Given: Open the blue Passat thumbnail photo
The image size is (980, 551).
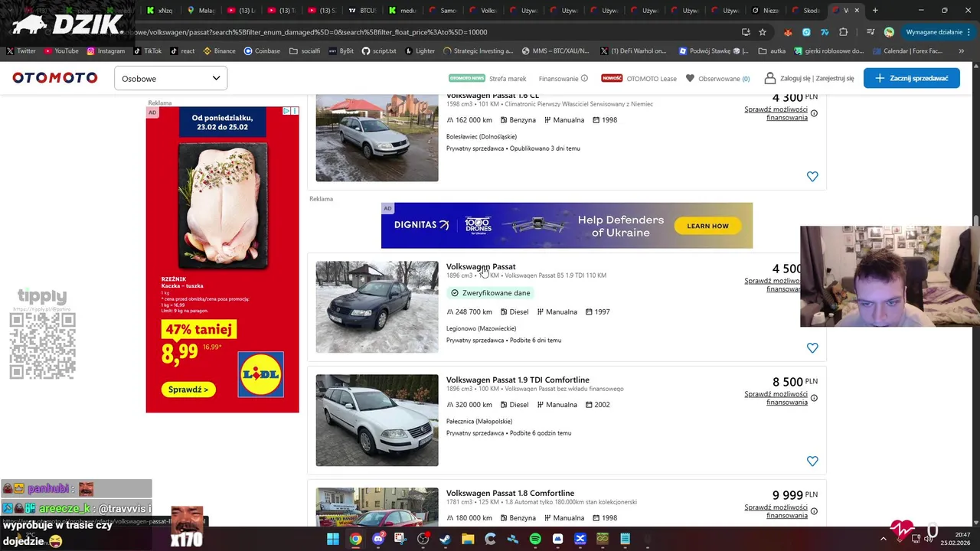Looking at the screenshot, I should 377,307.
